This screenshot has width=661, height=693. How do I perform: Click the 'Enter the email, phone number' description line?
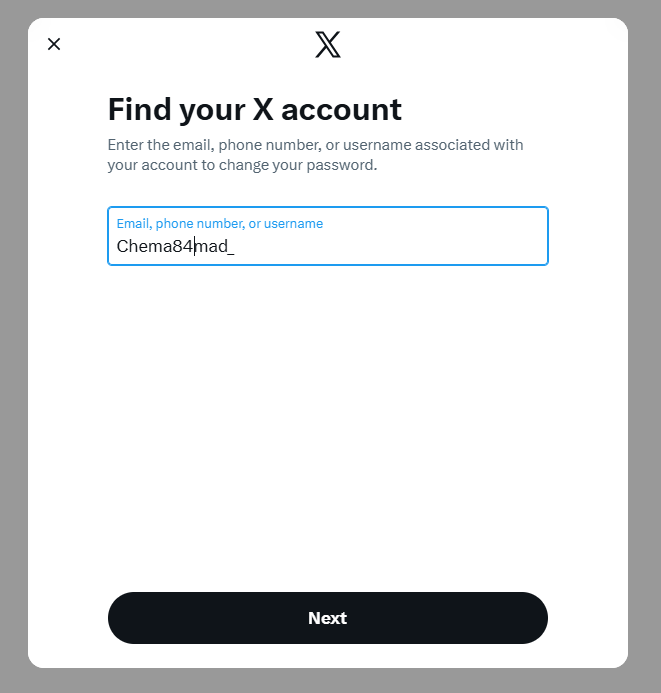[315, 145]
